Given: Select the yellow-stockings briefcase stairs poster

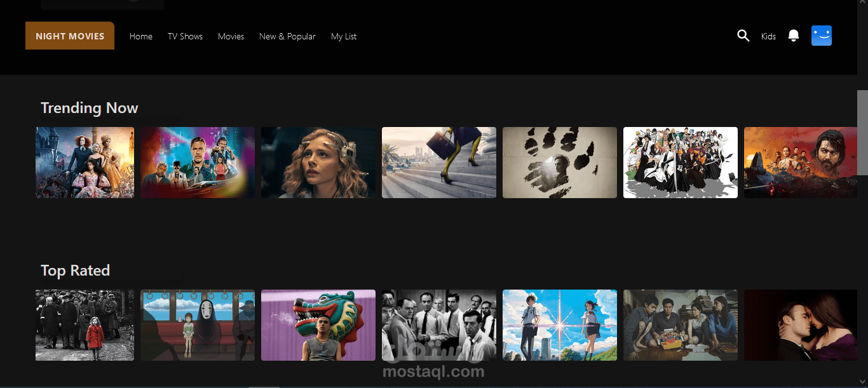Looking at the screenshot, I should click(439, 163).
